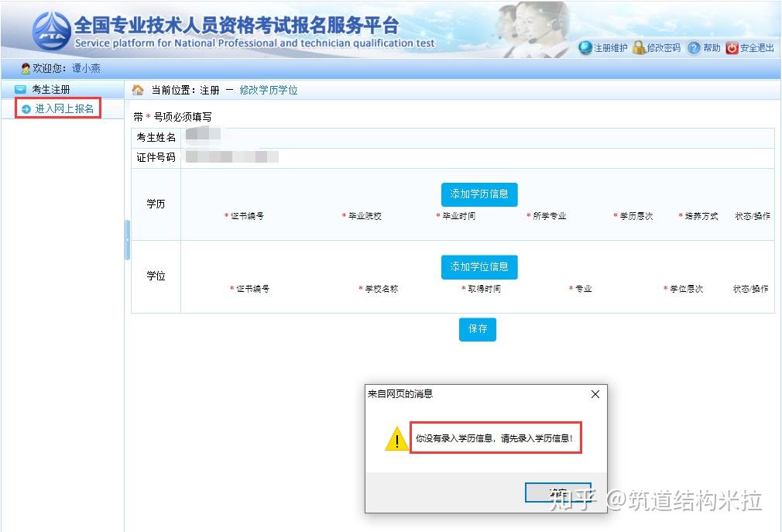Viewport: 782px width, 532px height.
Task: Collapse the sidebar using the splitter handle
Action: 127,240
